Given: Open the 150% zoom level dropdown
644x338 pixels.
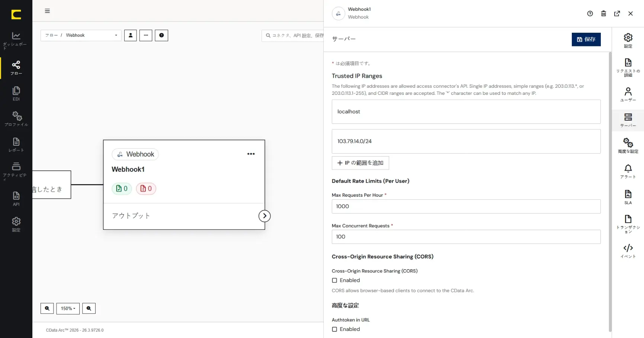Looking at the screenshot, I should click(68, 309).
